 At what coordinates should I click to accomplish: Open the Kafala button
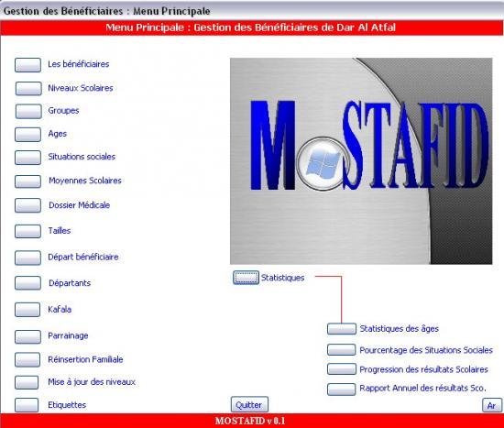(x=27, y=310)
